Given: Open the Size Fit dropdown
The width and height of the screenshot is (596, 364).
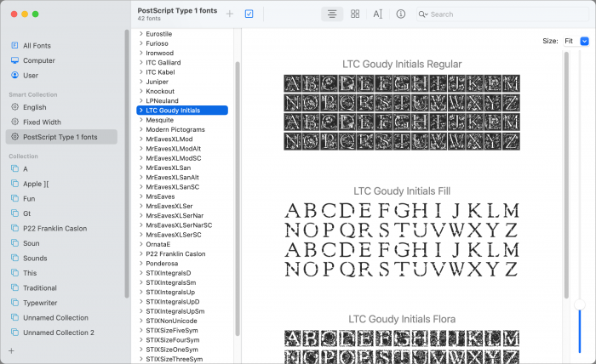Looking at the screenshot, I should [x=584, y=41].
